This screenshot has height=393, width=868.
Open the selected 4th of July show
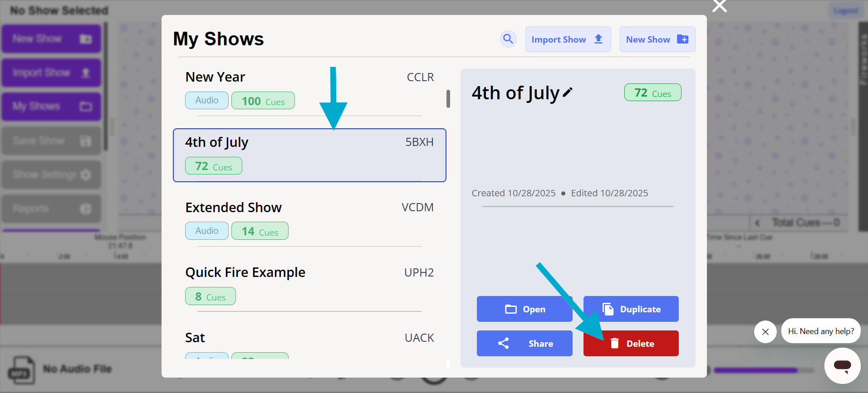(524, 309)
